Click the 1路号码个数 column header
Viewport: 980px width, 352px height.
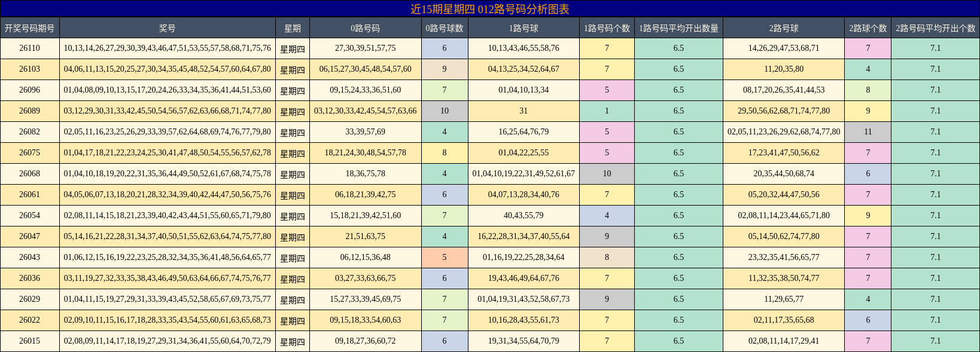(x=607, y=28)
